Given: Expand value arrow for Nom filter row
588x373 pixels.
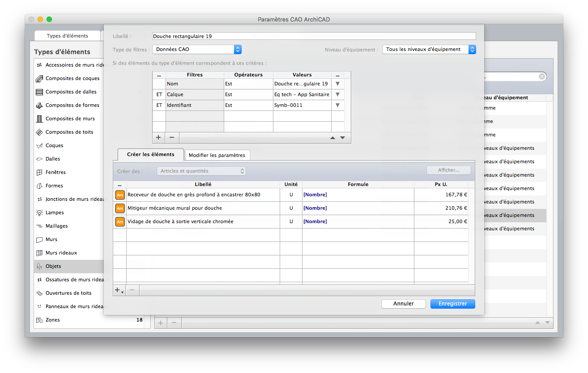Looking at the screenshot, I should click(x=337, y=84).
